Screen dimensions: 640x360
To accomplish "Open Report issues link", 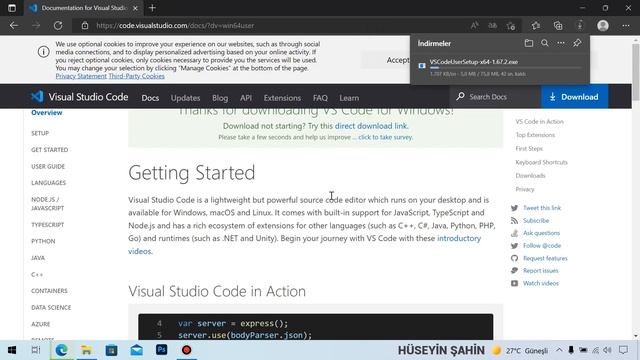I will (x=540, y=271).
